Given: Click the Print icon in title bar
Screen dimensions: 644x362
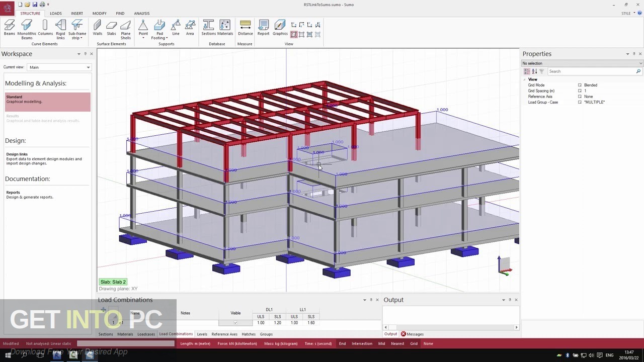Looking at the screenshot, I should pyautogui.click(x=42, y=5).
